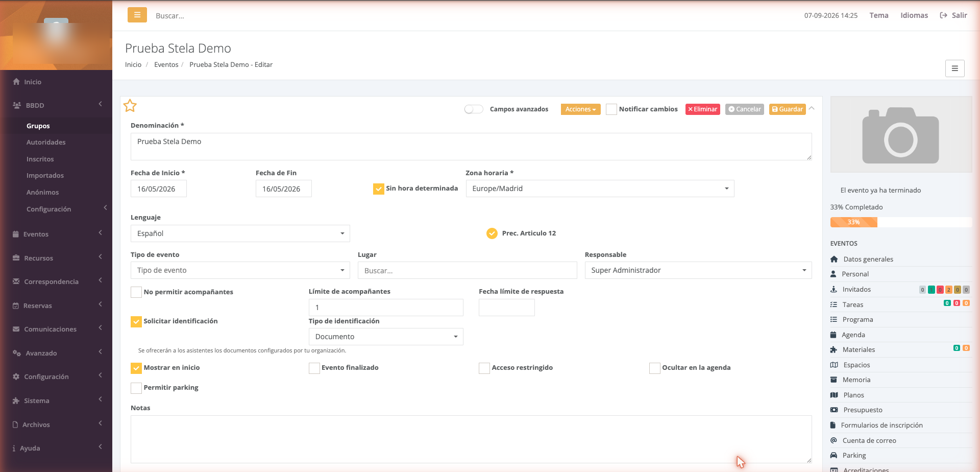The height and width of the screenshot is (472, 980).
Task: Toggle the Campos avanzados switch
Action: [x=474, y=109]
